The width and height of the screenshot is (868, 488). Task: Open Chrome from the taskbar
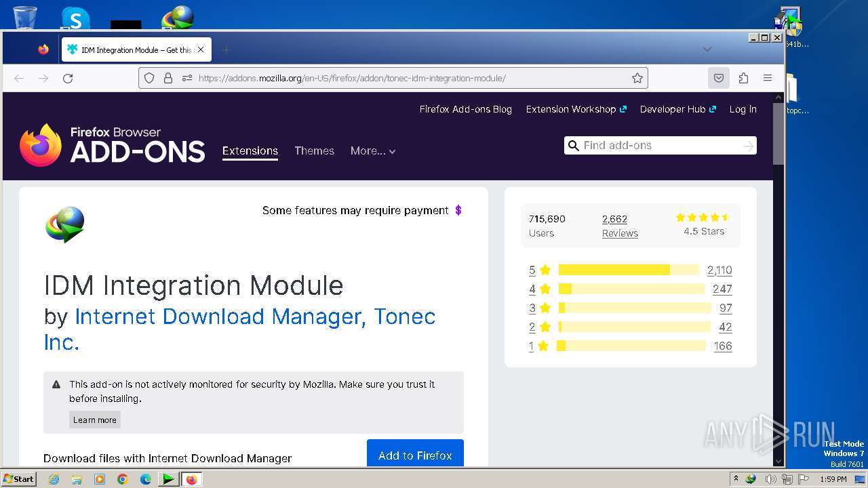[x=123, y=479]
